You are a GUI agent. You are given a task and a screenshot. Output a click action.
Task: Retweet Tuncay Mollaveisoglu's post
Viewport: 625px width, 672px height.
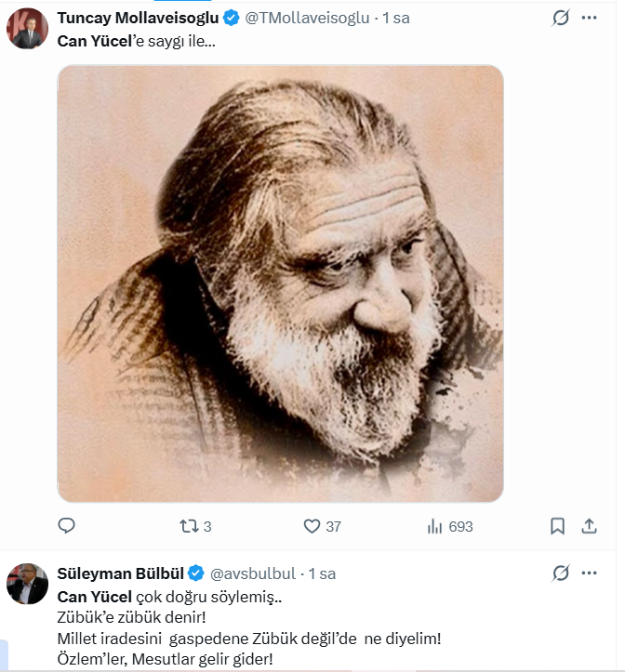pyautogui.click(x=189, y=526)
